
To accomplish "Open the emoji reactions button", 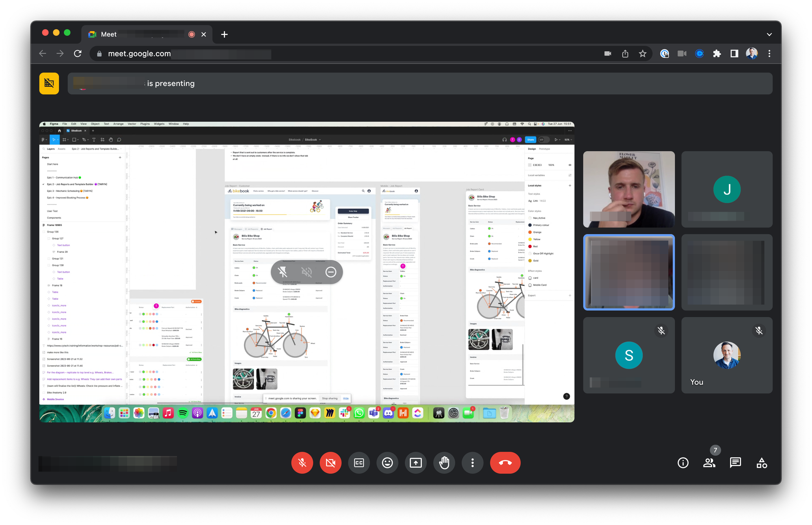I will 387,463.
